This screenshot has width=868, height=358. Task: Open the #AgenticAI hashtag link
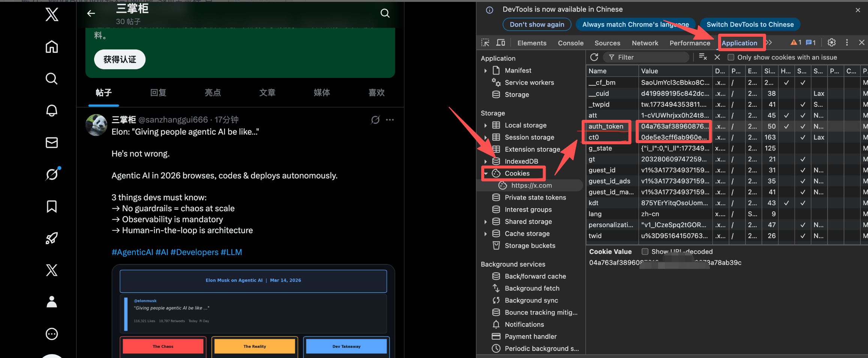click(132, 252)
